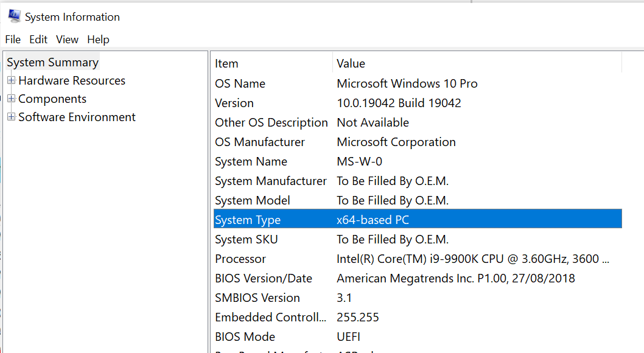Click the Item column header
644x353 pixels.
(226, 64)
